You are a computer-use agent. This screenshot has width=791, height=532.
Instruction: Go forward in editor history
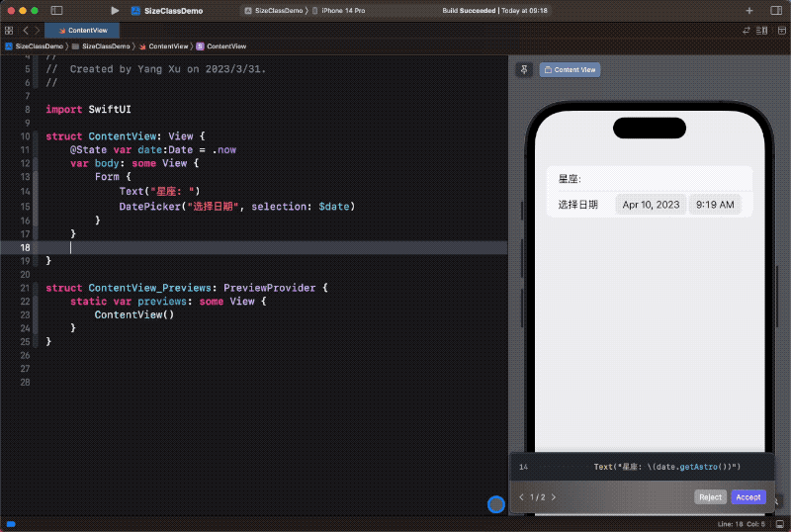coord(37,31)
